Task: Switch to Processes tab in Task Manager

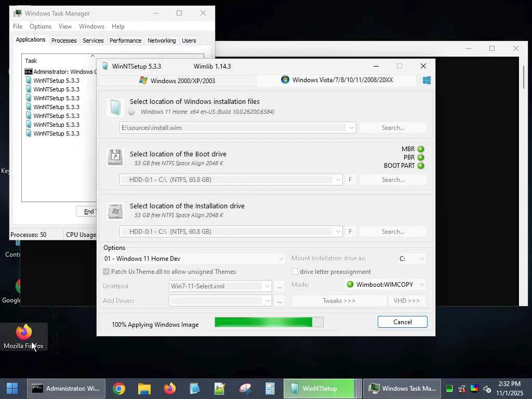Action: [x=64, y=41]
